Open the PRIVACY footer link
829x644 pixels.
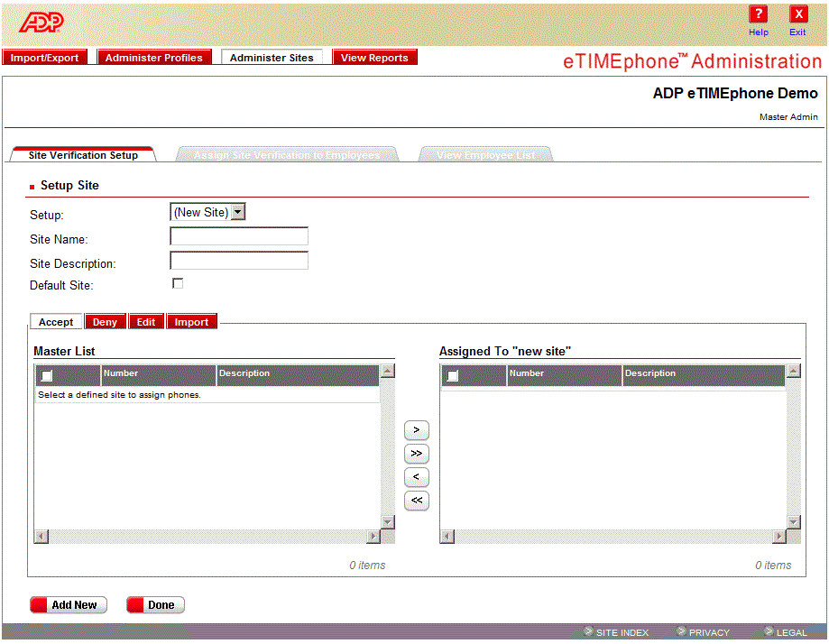click(709, 632)
